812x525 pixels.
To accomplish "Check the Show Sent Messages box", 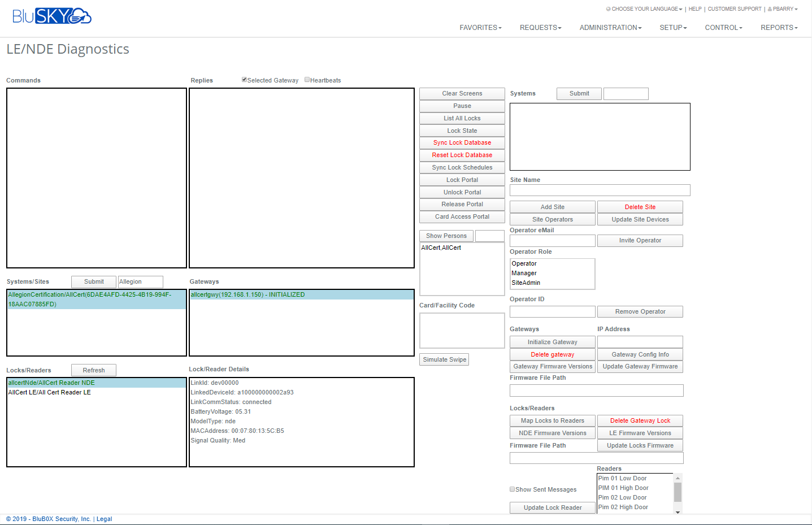I will pyautogui.click(x=512, y=489).
